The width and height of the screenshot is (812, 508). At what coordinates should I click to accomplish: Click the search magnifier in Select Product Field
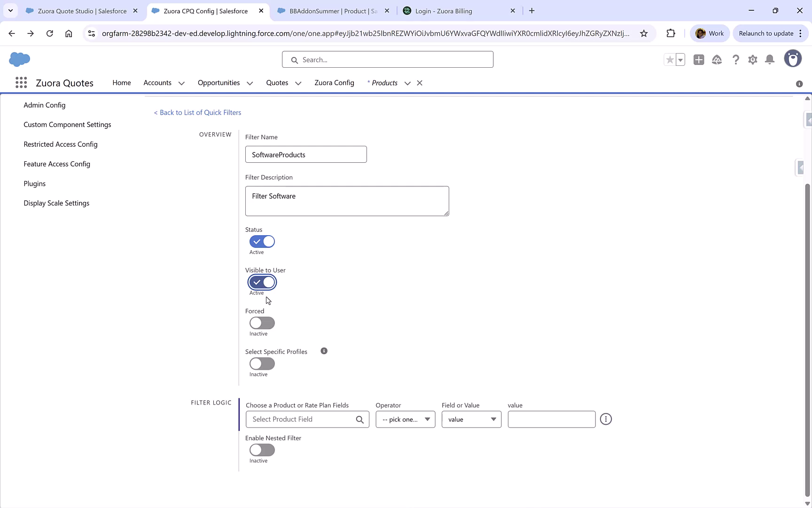coord(360,419)
